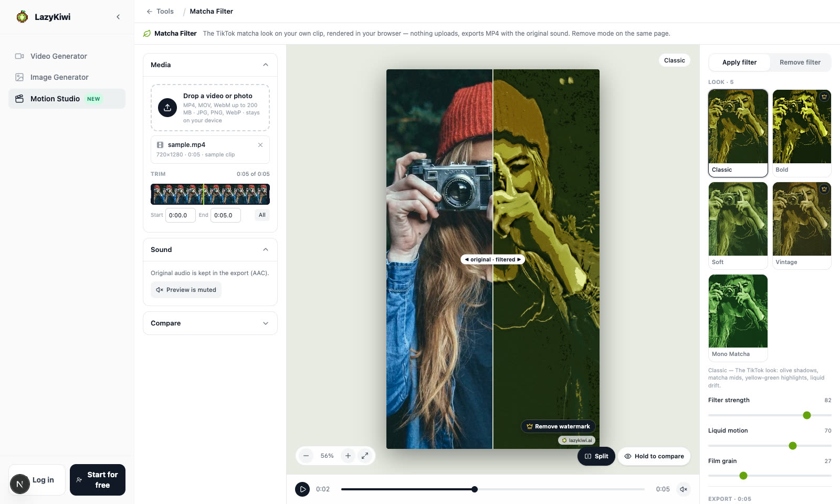Open Image Generator from sidebar
This screenshot has width=840, height=504.
tap(67, 77)
